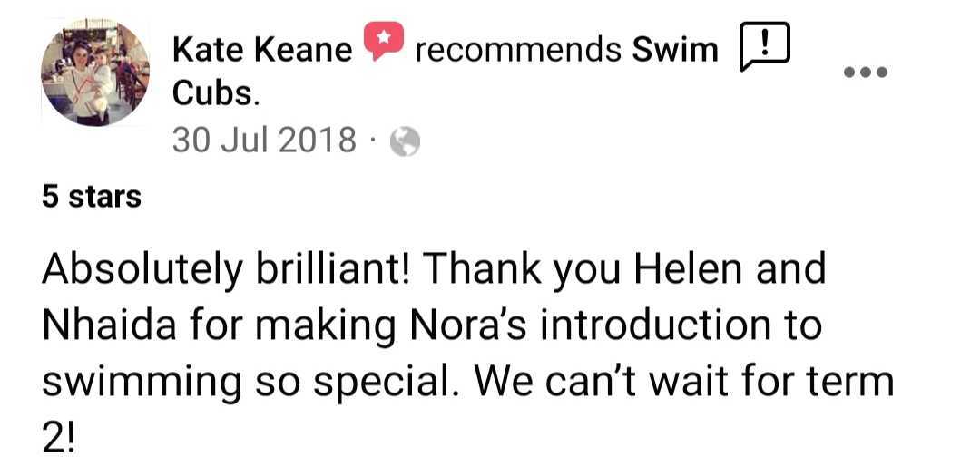Click the name Nhaida in the review

[110, 325]
